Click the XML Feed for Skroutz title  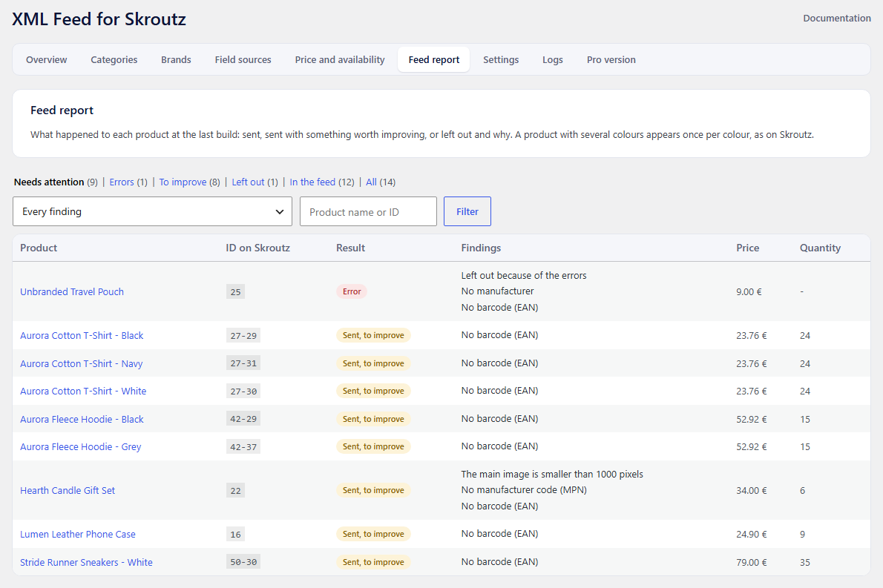pyautogui.click(x=99, y=19)
